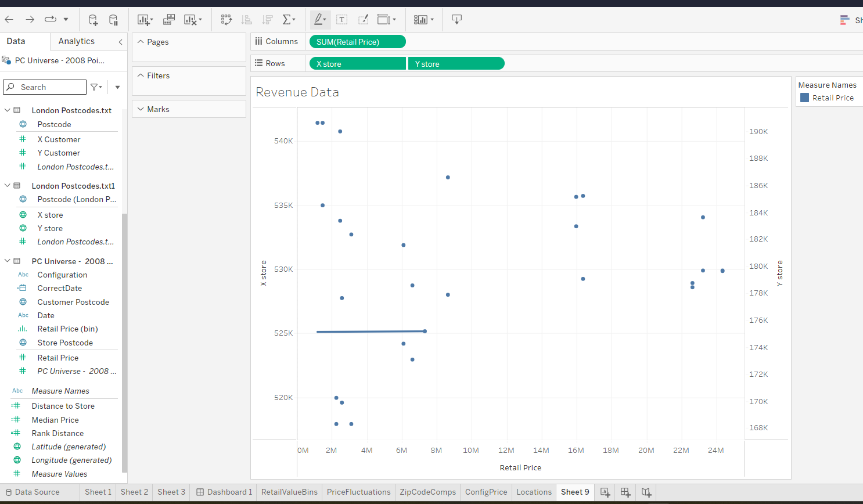Screen dimensions: 863x504
Task: Create a new story via bottom icon
Action: tap(646, 492)
